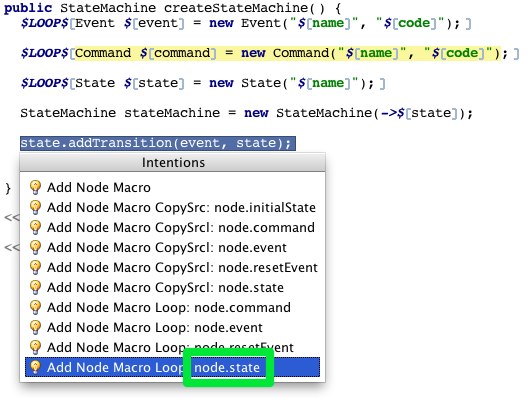Click the ->$ reference macro in StateMachine constructor

pos(393,113)
